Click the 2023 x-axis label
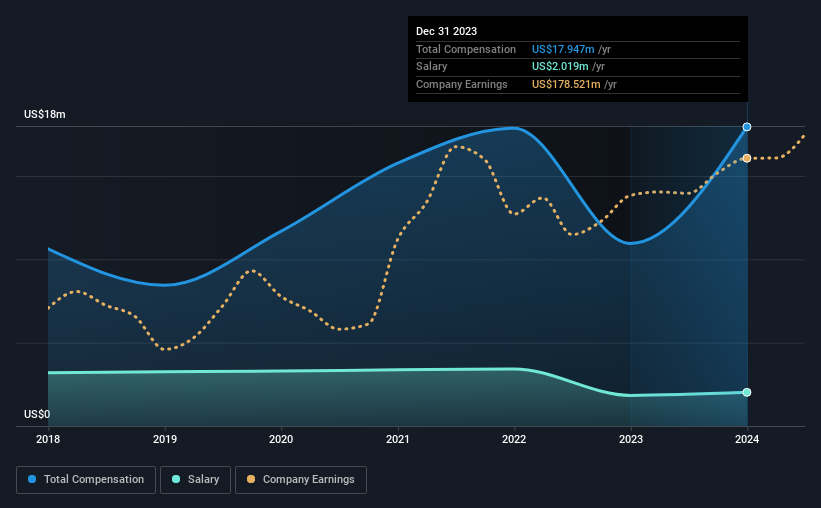This screenshot has width=821, height=508. 631,439
